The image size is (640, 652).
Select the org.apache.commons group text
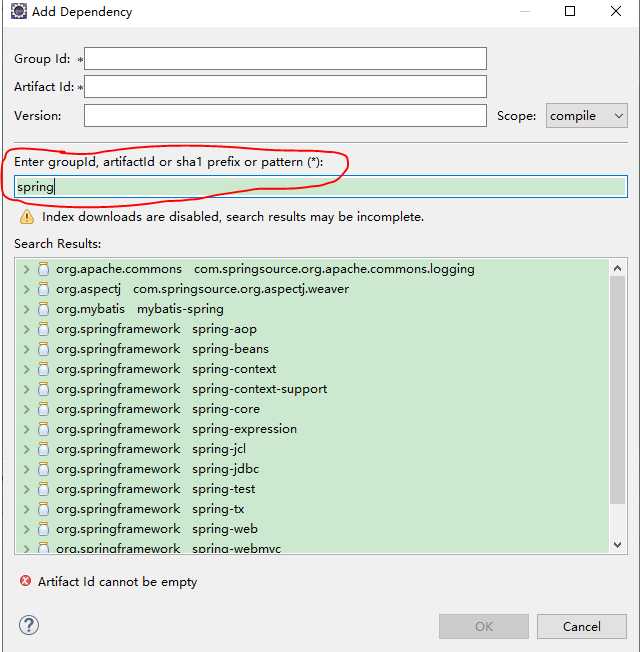pyautogui.click(x=119, y=269)
